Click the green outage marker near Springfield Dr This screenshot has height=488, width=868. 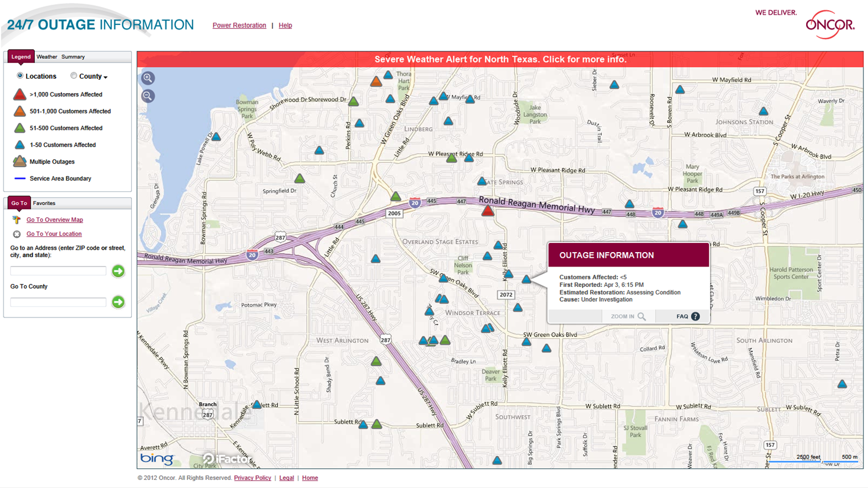(x=299, y=179)
